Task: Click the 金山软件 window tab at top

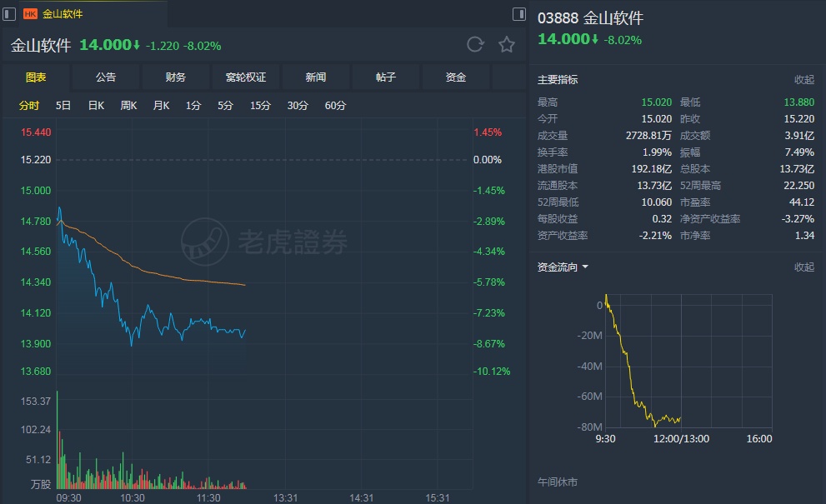Action: (x=63, y=13)
